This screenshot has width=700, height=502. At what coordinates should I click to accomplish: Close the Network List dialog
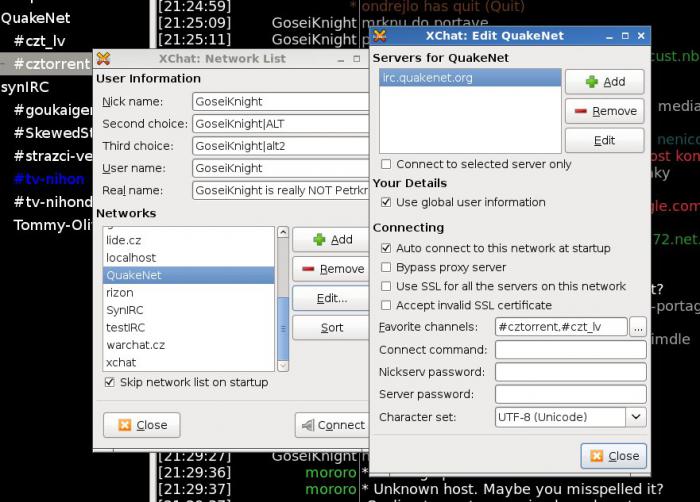click(142, 425)
